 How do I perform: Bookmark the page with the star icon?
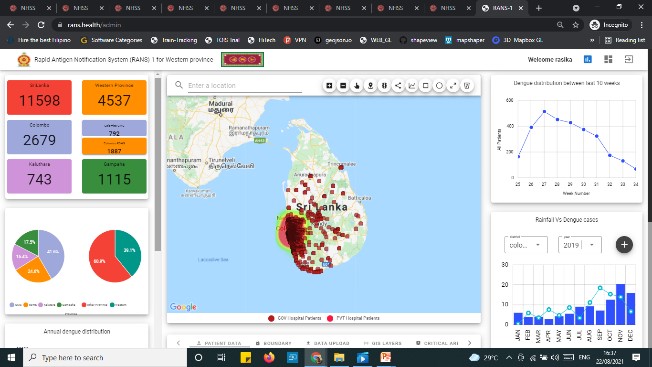pyautogui.click(x=575, y=25)
